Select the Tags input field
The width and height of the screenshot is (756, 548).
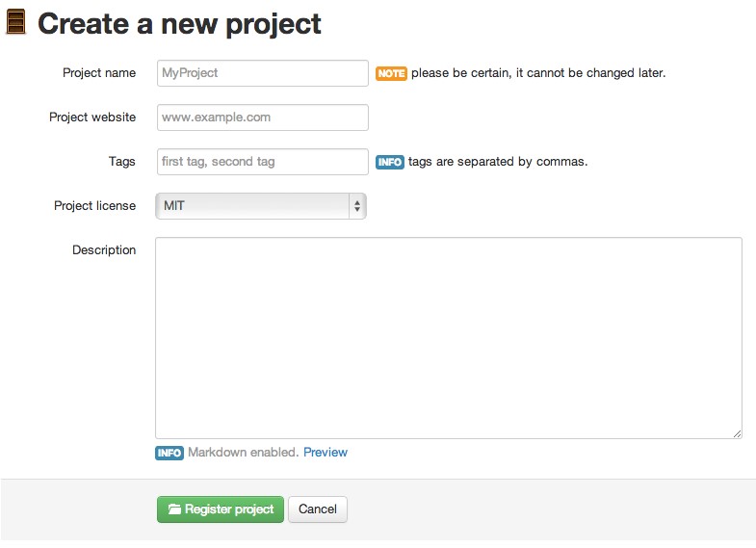[x=262, y=162]
